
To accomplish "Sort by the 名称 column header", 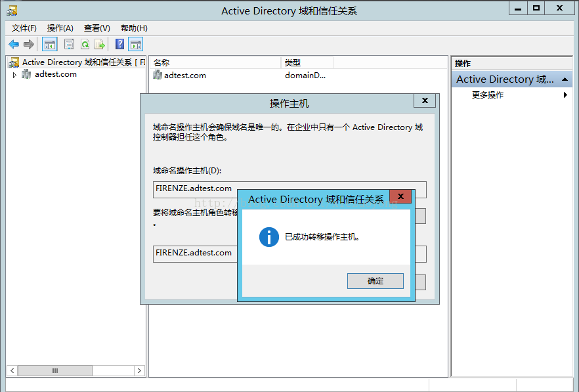I will 215,63.
